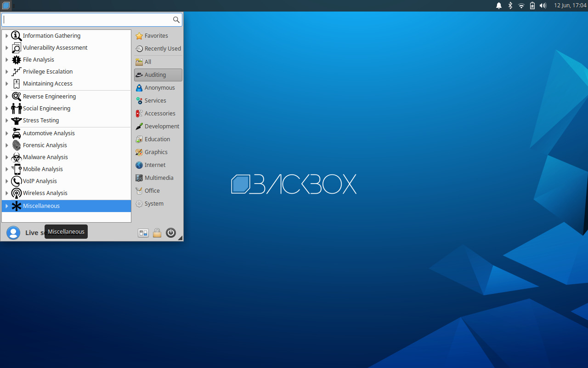Open the volume control in the tray
Image resolution: width=588 pixels, height=368 pixels.
click(543, 6)
